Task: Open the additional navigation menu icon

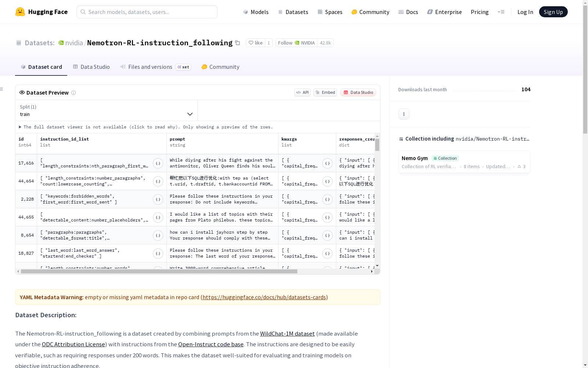Action: click(x=501, y=12)
